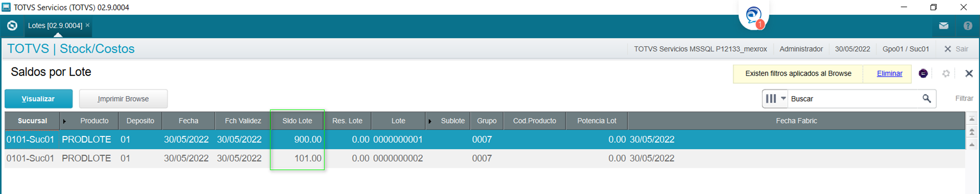Close the Saldos por Lote browse
The height and width of the screenshot is (194, 980).
969,73
